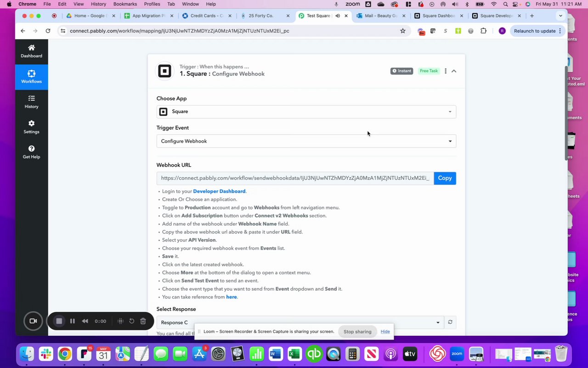Open a new Chrome tab
588x368 pixels.
point(532,16)
